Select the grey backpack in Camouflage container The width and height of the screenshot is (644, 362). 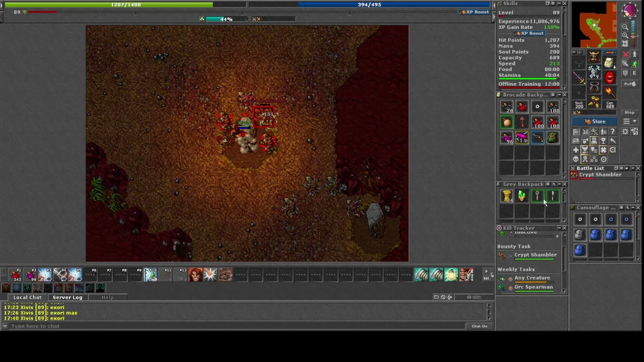coord(580,235)
